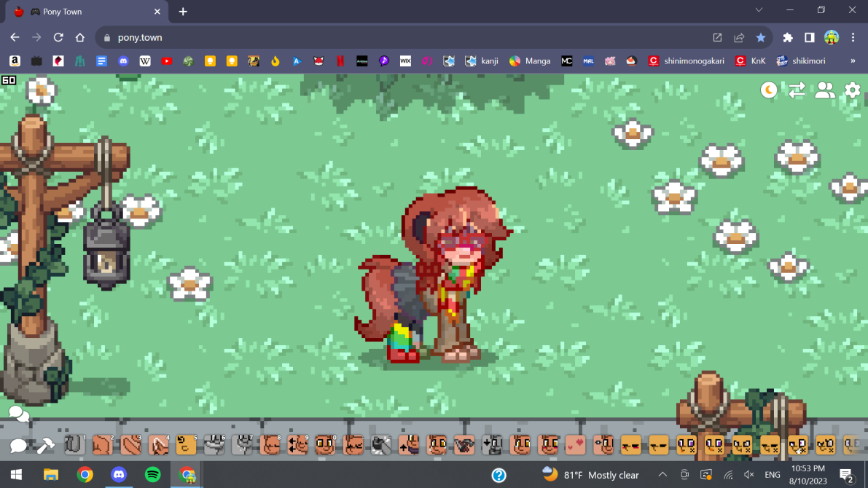Expand the hidden bookmarks chevron
Viewport: 868px width, 488px height.
pos(853,61)
